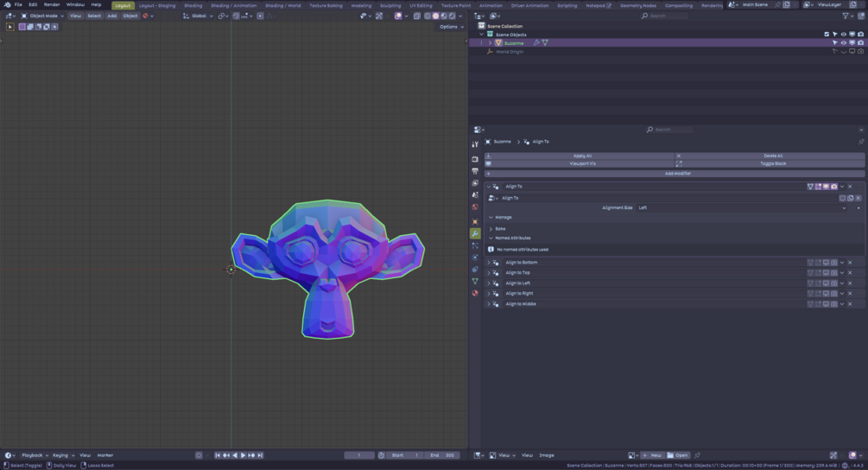Open the Physics properties tab icon
Screen dimensions: 868x470
(475, 257)
